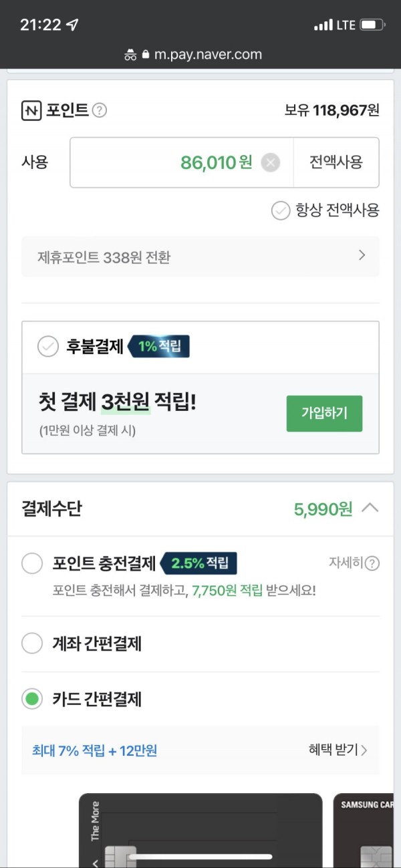This screenshot has width=401, height=868.
Task: Select the 카드 간편결제 radio button
Action: point(32,699)
